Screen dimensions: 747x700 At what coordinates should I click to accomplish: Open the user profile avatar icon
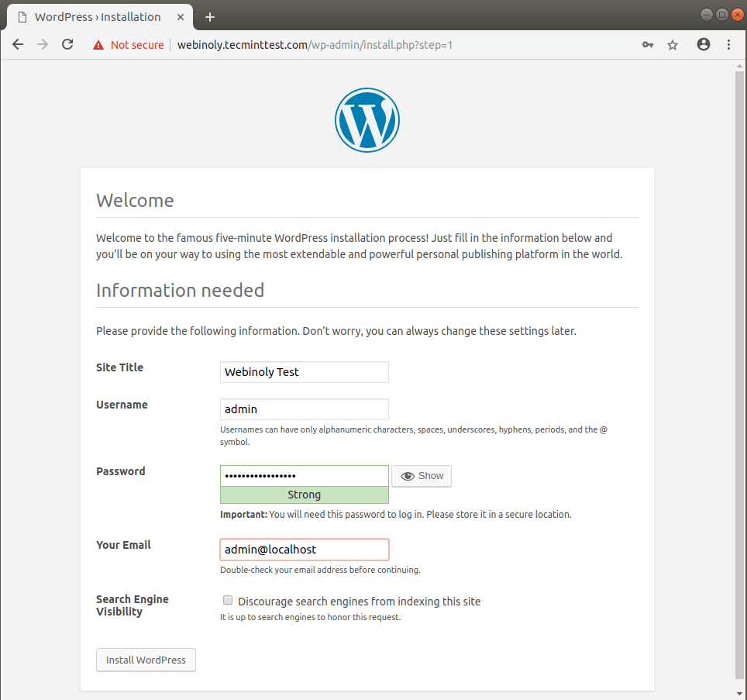pos(703,44)
